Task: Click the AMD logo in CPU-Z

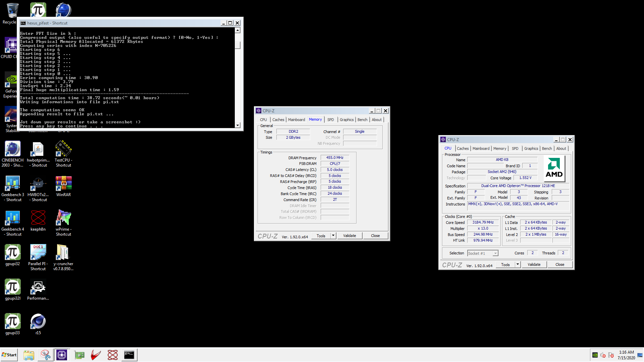Action: [x=554, y=168]
